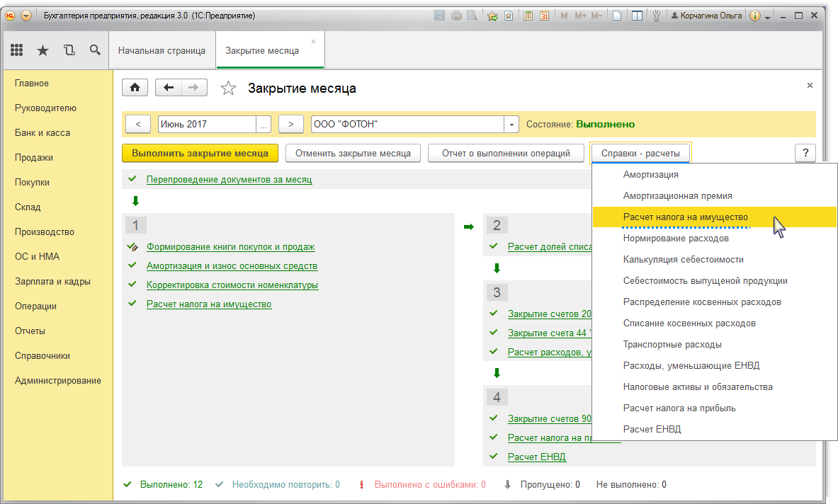Screen dimensions: 838x504
Task: Open the sections menu grid icon
Action: (17, 50)
